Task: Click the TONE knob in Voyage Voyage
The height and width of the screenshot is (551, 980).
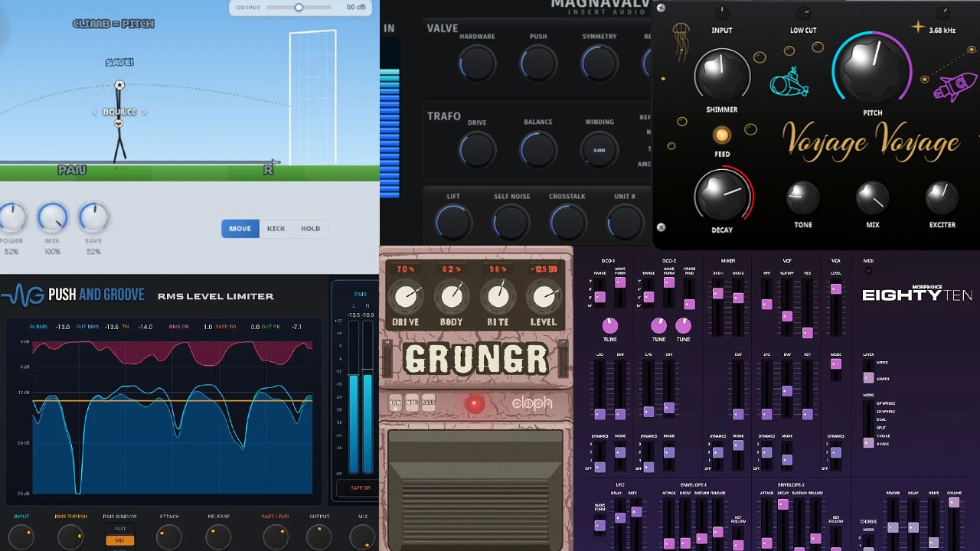Action: tap(803, 197)
